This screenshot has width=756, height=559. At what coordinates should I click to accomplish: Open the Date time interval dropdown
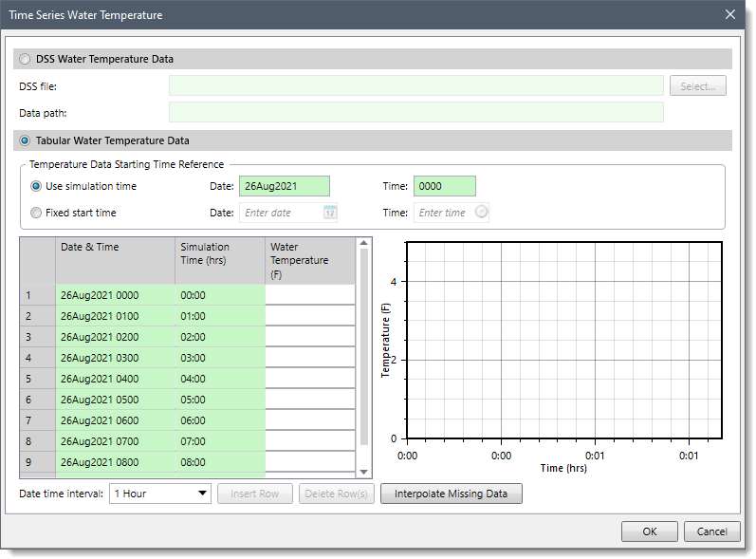160,494
